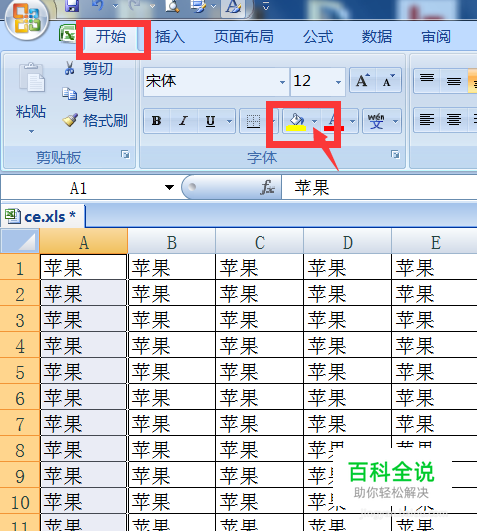Click the 粘贴 clipboard paste icon
Viewport: 477px width, 531px height.
click(x=32, y=78)
